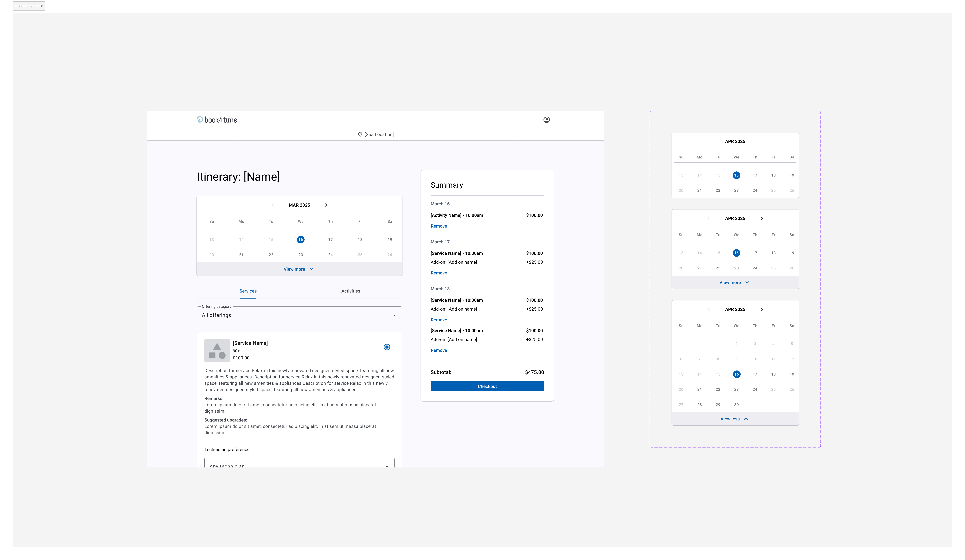The width and height of the screenshot is (965, 560).
Task: Go to next month in MAR 2025 calendar
Action: click(x=326, y=205)
